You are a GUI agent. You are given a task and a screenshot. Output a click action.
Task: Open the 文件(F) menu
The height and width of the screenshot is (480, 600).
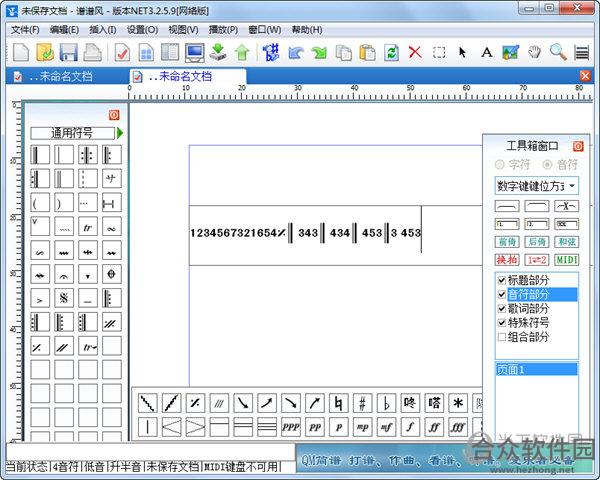(25, 30)
